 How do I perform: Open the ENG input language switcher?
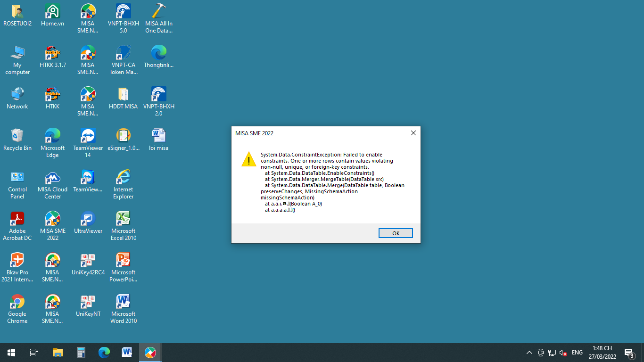pyautogui.click(x=577, y=353)
